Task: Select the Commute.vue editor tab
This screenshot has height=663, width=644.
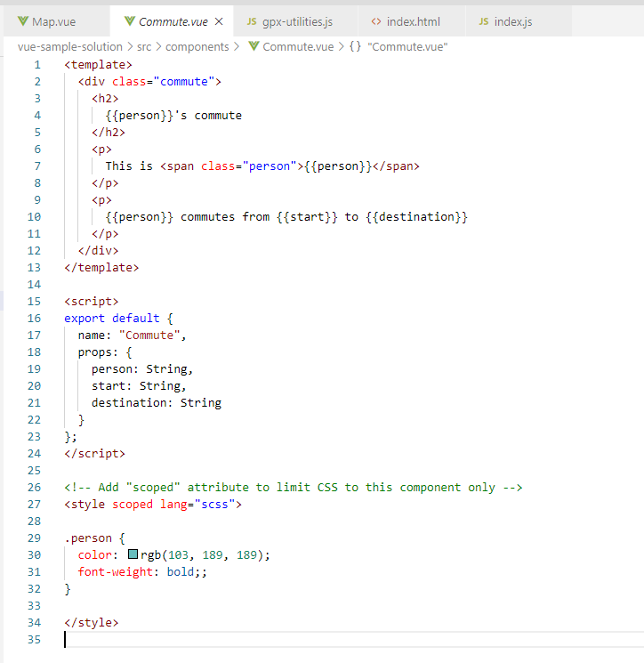Action: 172,21
